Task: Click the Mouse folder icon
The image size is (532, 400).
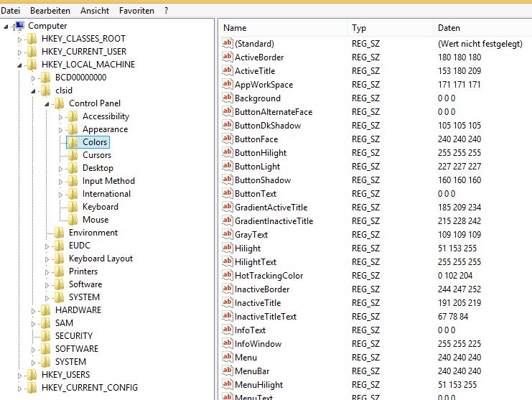Action: 73,220
